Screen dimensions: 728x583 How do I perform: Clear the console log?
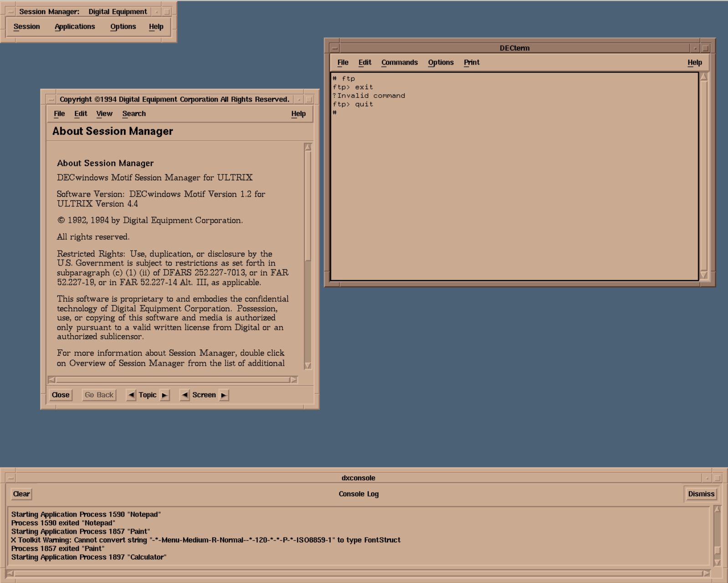[21, 494]
